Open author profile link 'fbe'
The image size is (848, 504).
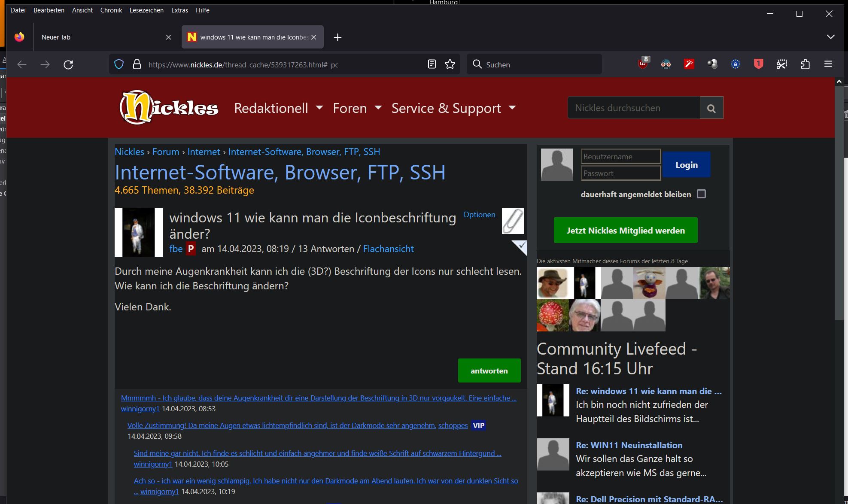pyautogui.click(x=176, y=249)
